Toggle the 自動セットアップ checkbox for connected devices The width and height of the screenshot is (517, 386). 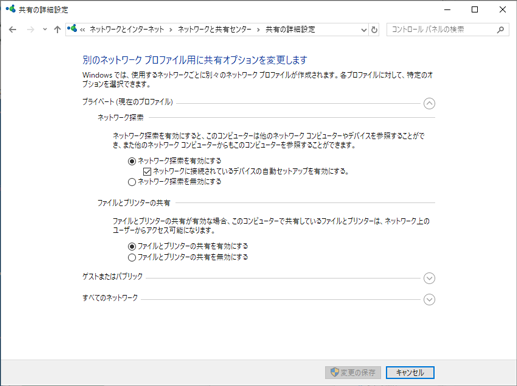pos(147,172)
